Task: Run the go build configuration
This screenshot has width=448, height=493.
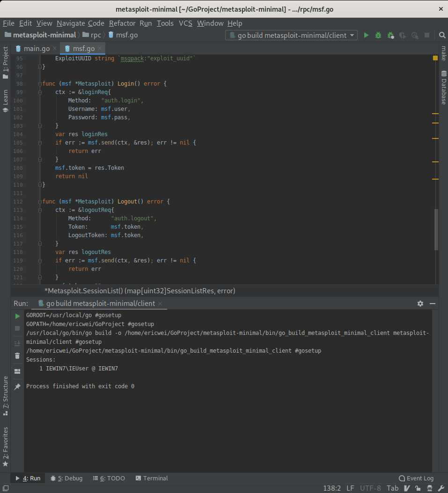Action: click(x=366, y=35)
